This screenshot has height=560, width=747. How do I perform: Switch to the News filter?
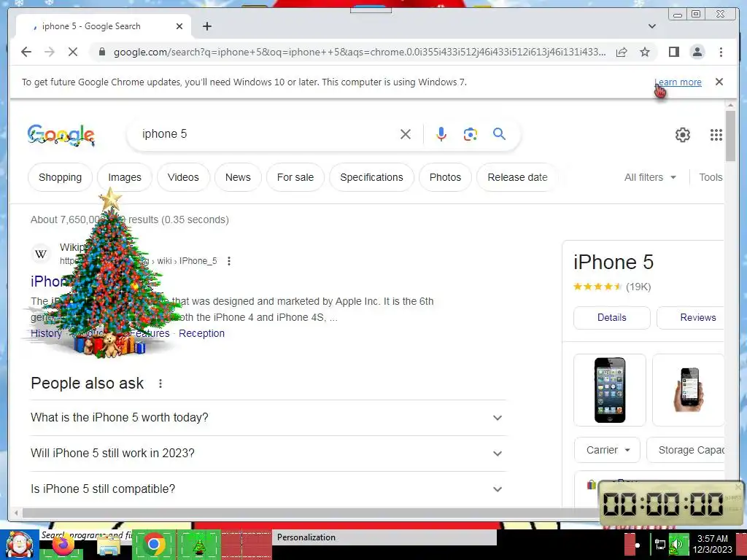click(238, 177)
